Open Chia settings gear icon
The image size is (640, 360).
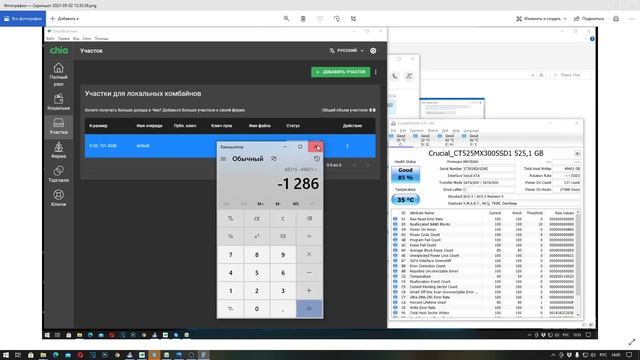pyautogui.click(x=373, y=51)
